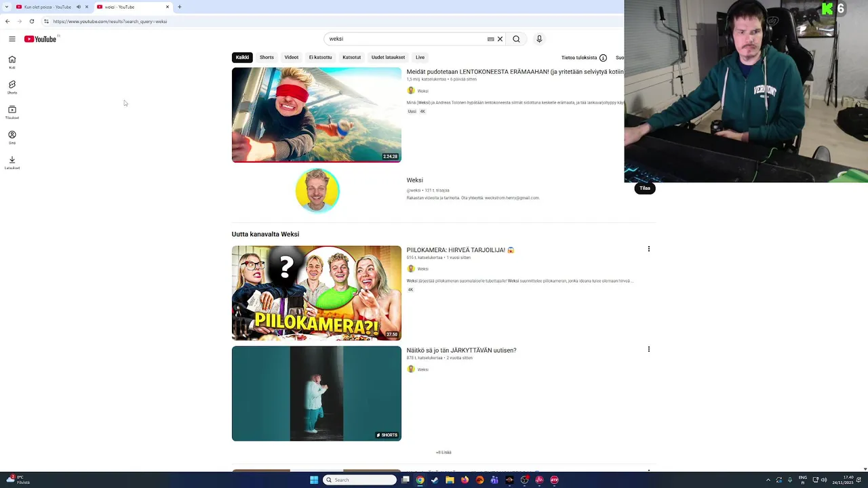Select the Ei katsottu filter chip

pos(321,57)
